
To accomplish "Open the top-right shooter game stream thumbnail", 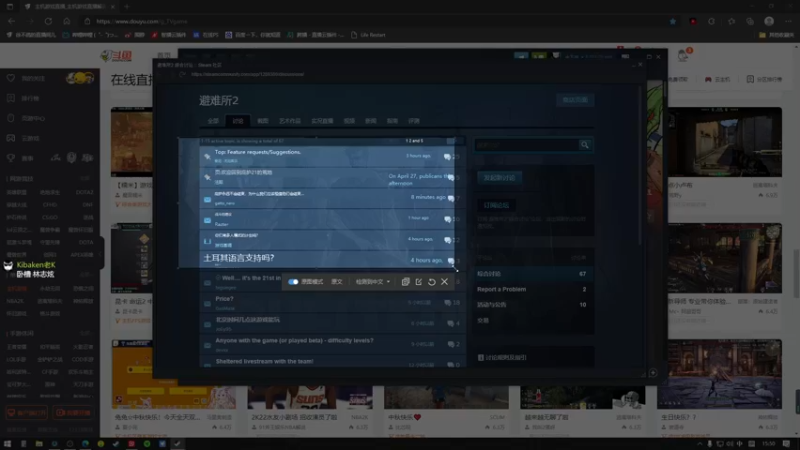I will coord(724,142).
